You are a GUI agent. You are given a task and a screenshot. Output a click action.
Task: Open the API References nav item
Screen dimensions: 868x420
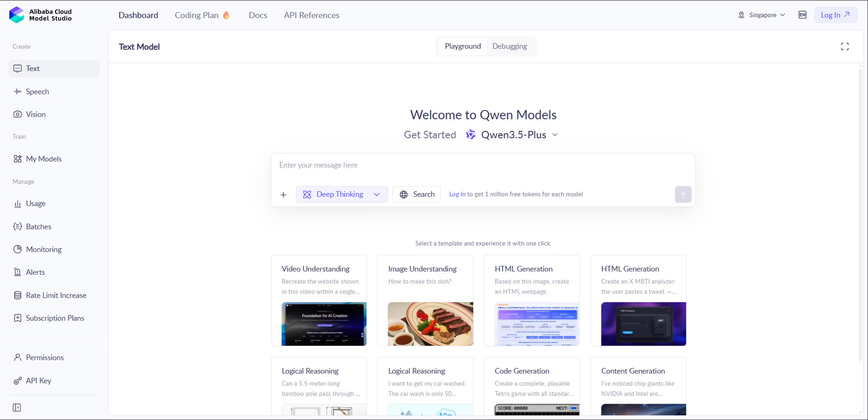(311, 15)
